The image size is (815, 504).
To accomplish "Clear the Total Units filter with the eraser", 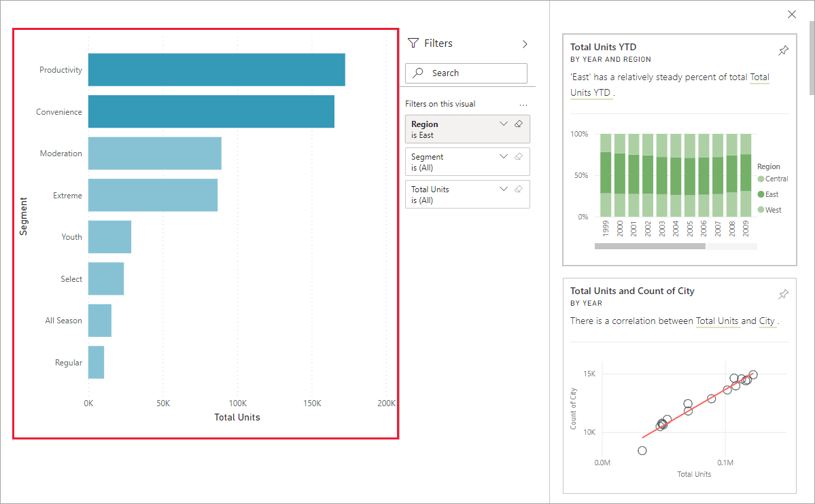I will (518, 188).
